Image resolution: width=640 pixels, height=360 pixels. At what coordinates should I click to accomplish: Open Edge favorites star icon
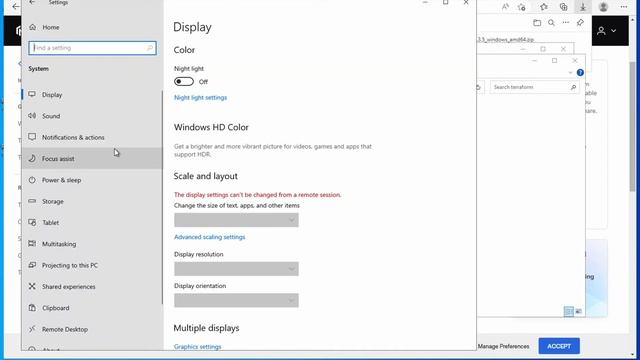(544, 7)
